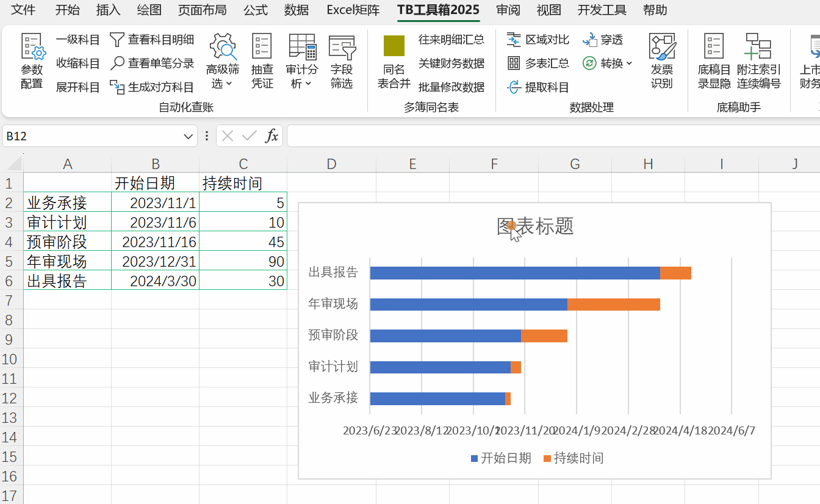Switch to the 公式 tab

[255, 10]
